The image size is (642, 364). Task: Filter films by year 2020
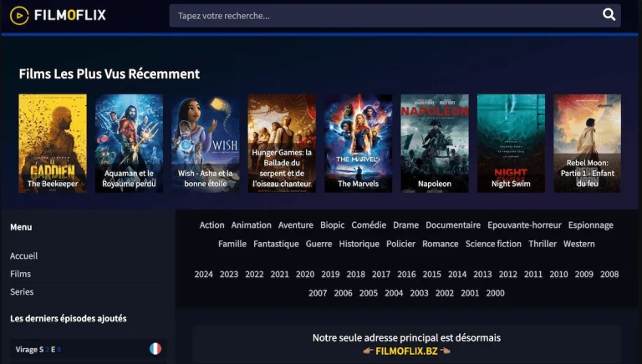305,275
